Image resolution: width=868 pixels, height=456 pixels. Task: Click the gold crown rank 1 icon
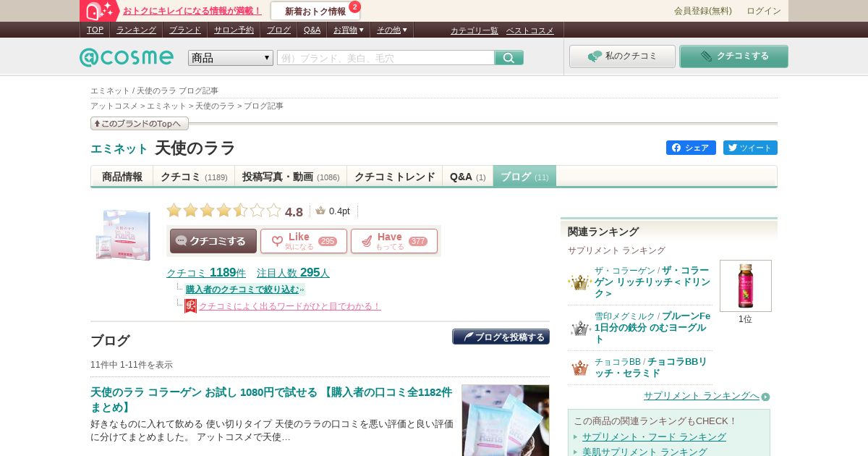tap(580, 282)
